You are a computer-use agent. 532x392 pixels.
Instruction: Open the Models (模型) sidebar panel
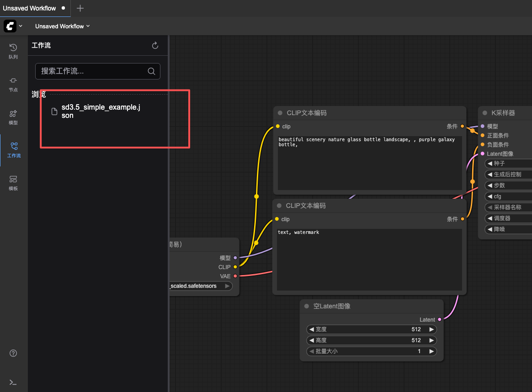(x=13, y=117)
